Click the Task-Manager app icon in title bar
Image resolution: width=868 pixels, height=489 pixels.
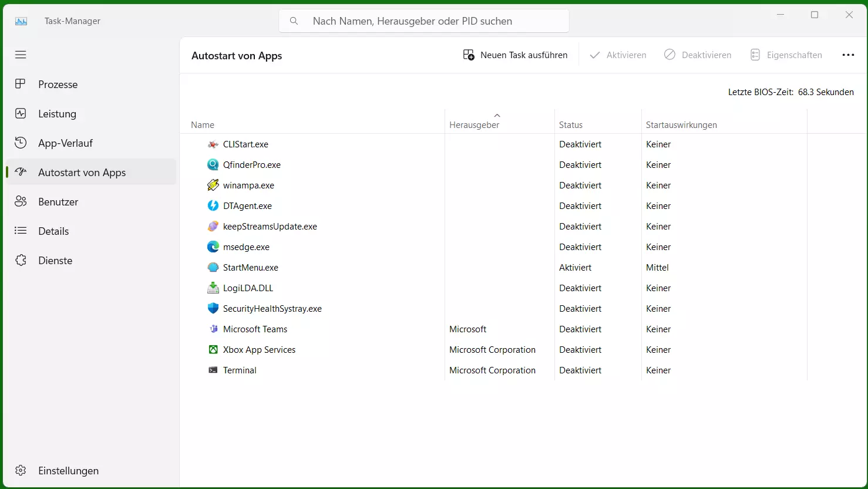tap(21, 21)
